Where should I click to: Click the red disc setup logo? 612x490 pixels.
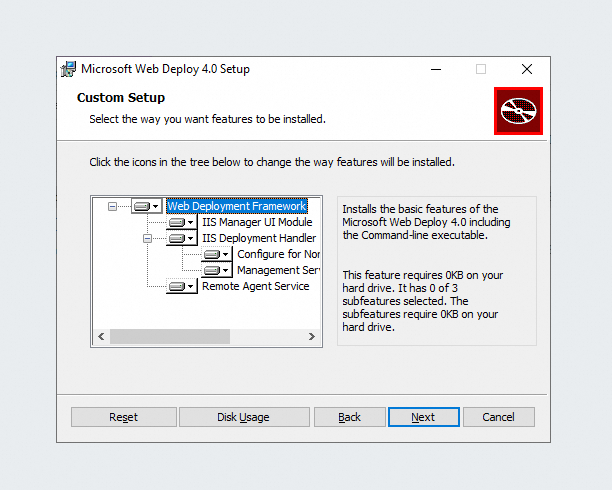coord(518,111)
